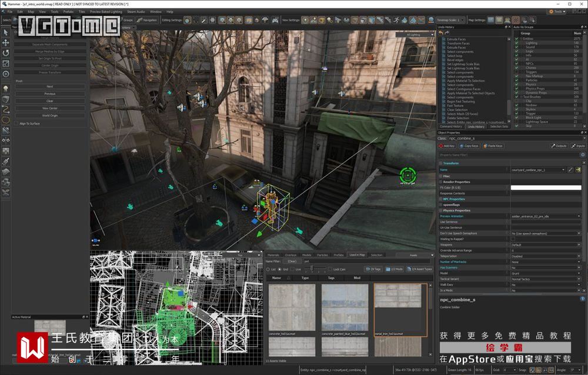Click the first grid icon in Map Settings
The height and width of the screenshot is (375, 588).
click(x=490, y=20)
